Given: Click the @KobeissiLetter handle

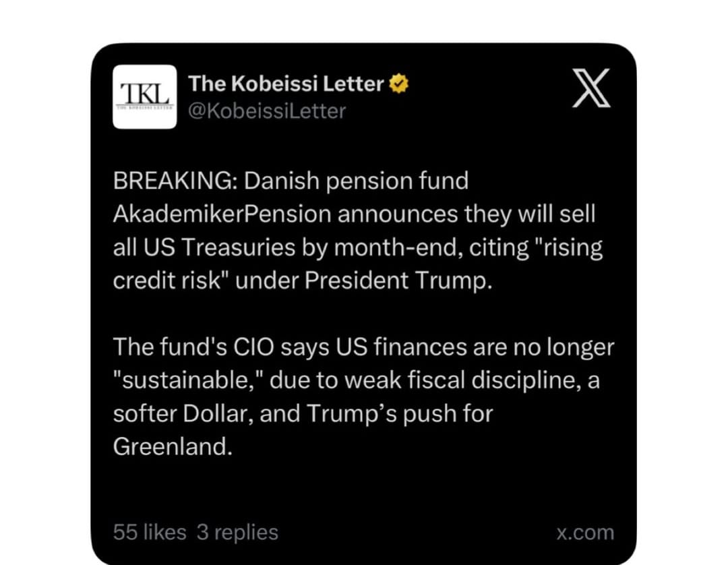Looking at the screenshot, I should coord(267,111).
